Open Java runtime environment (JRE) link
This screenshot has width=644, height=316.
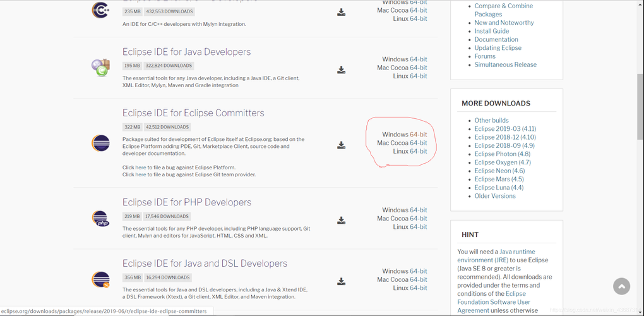point(496,255)
